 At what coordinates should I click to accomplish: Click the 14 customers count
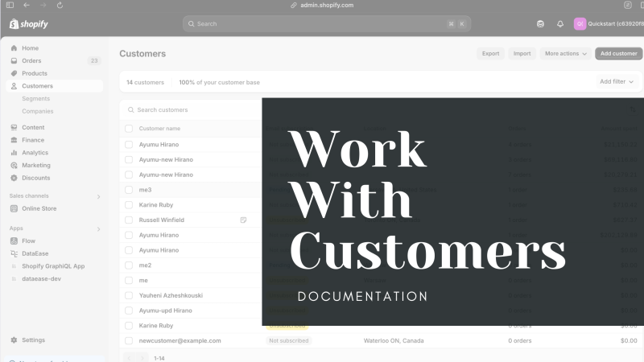(x=146, y=83)
